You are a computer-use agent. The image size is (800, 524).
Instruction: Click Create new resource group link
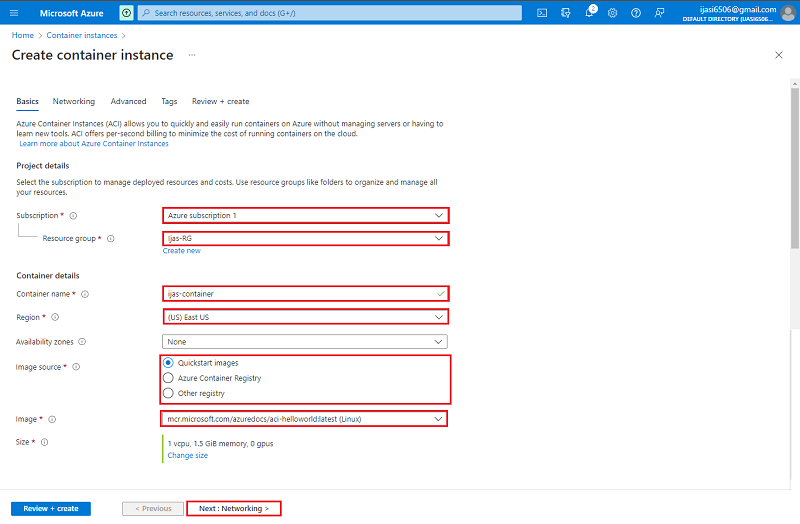pos(182,251)
